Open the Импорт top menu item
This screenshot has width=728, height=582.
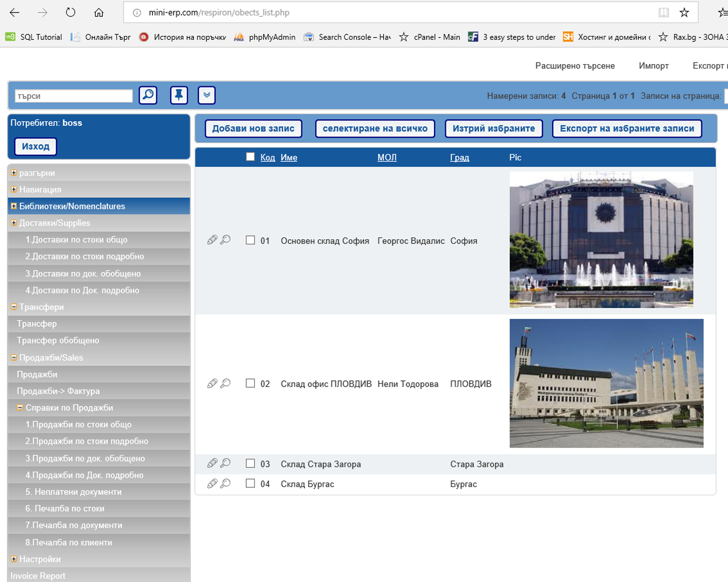pyautogui.click(x=653, y=66)
